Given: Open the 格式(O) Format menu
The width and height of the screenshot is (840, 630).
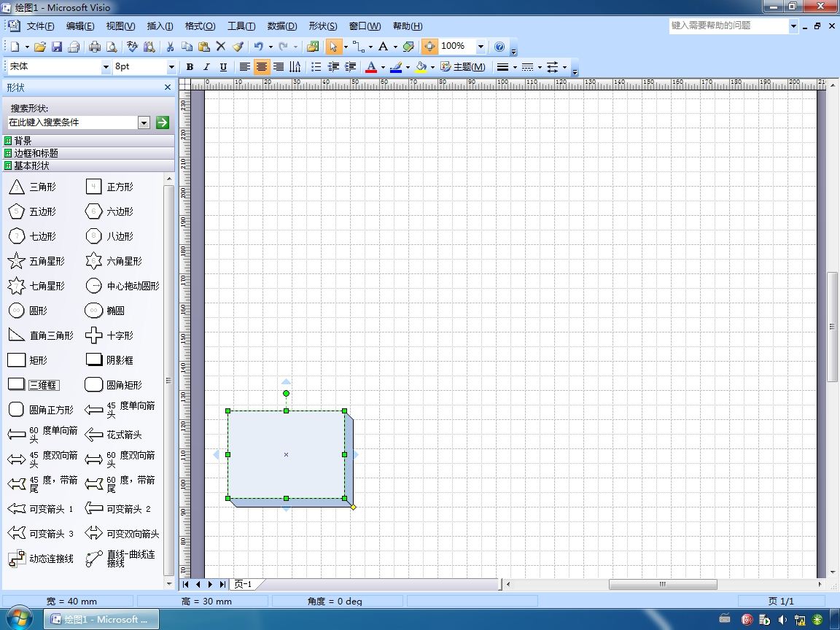Looking at the screenshot, I should click(200, 26).
